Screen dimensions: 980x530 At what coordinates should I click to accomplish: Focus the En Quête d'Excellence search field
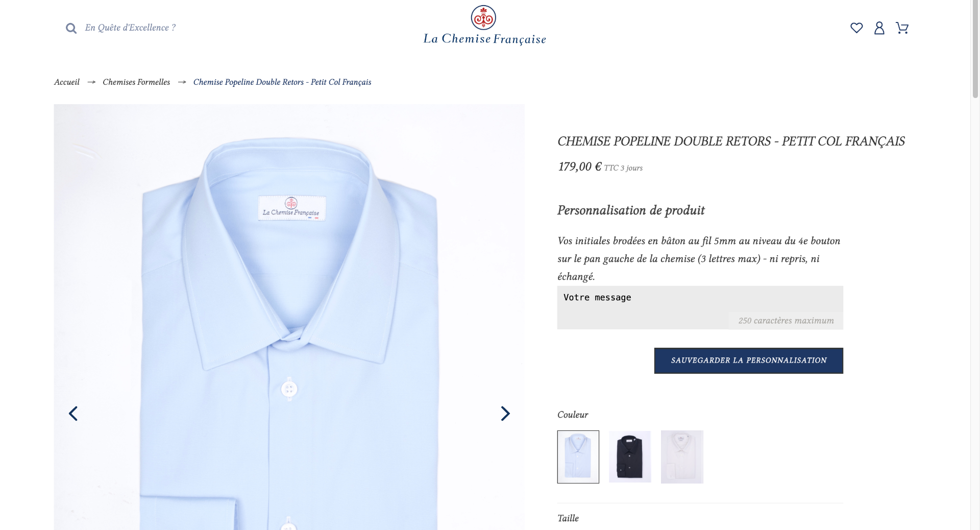click(x=130, y=28)
